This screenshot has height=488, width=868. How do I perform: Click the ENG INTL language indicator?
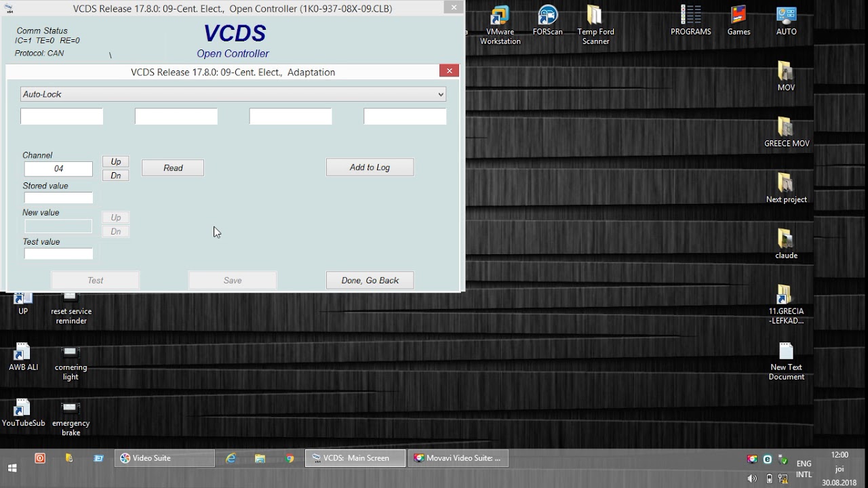pyautogui.click(x=804, y=469)
